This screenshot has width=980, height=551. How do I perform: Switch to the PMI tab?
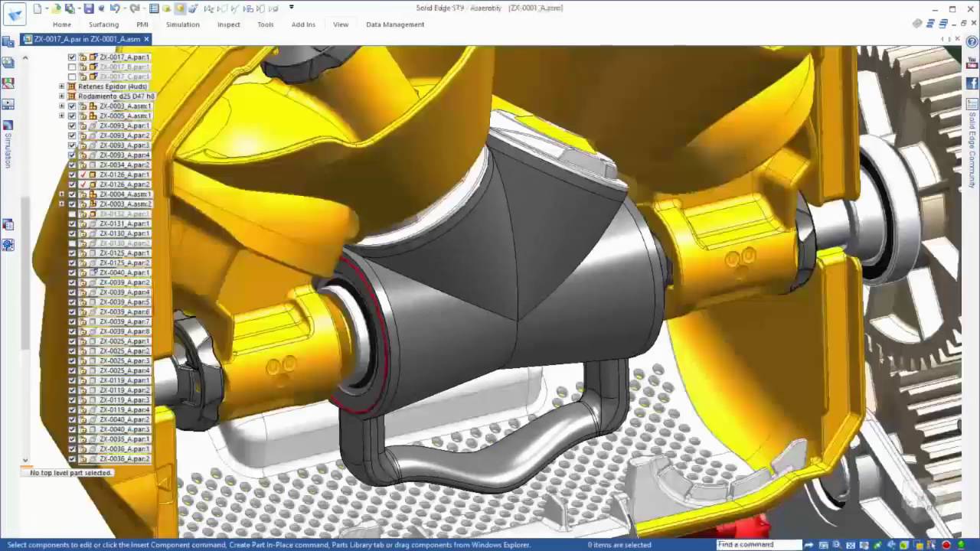(142, 24)
